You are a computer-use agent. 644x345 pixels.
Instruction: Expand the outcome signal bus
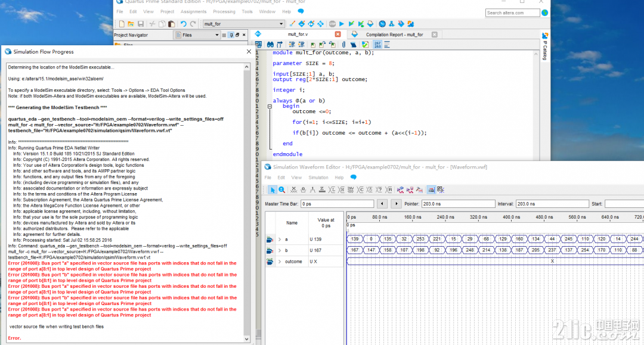(x=280, y=262)
